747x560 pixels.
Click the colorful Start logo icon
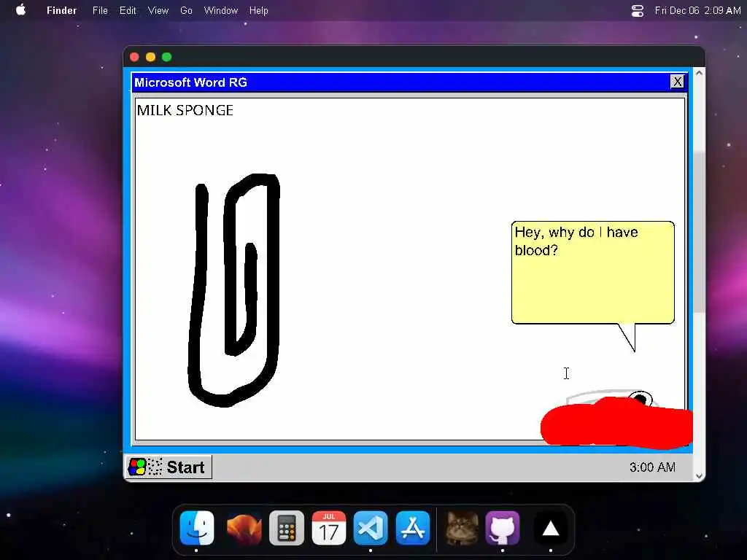tap(137, 467)
